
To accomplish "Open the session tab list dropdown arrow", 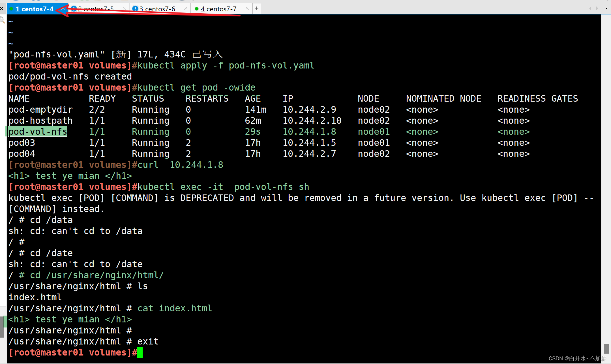I will (x=606, y=8).
